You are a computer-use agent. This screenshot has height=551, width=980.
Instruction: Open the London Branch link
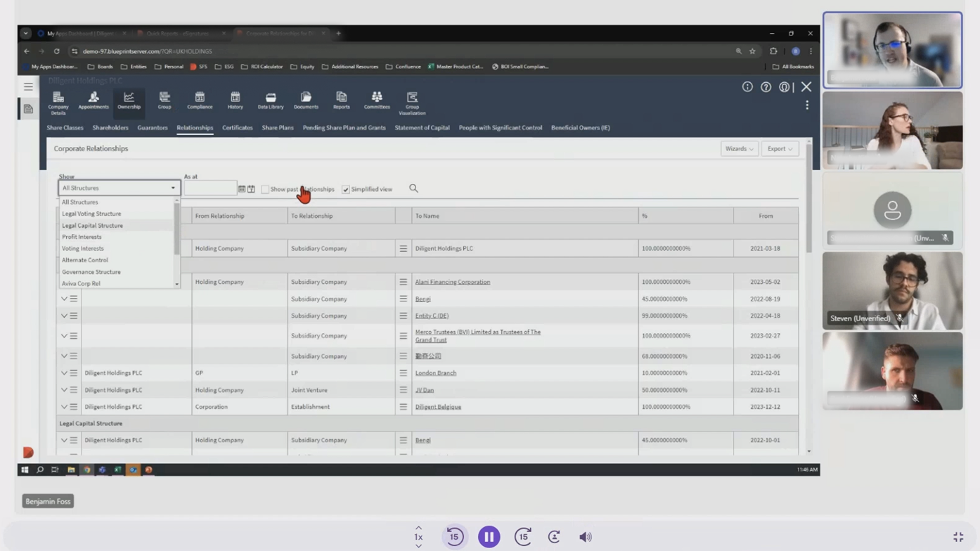coord(436,373)
